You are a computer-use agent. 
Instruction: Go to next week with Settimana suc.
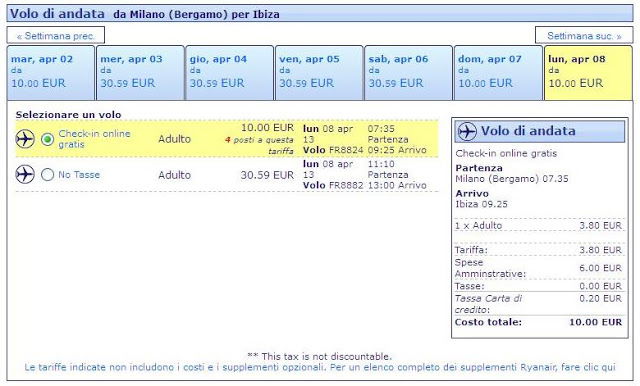click(x=584, y=35)
